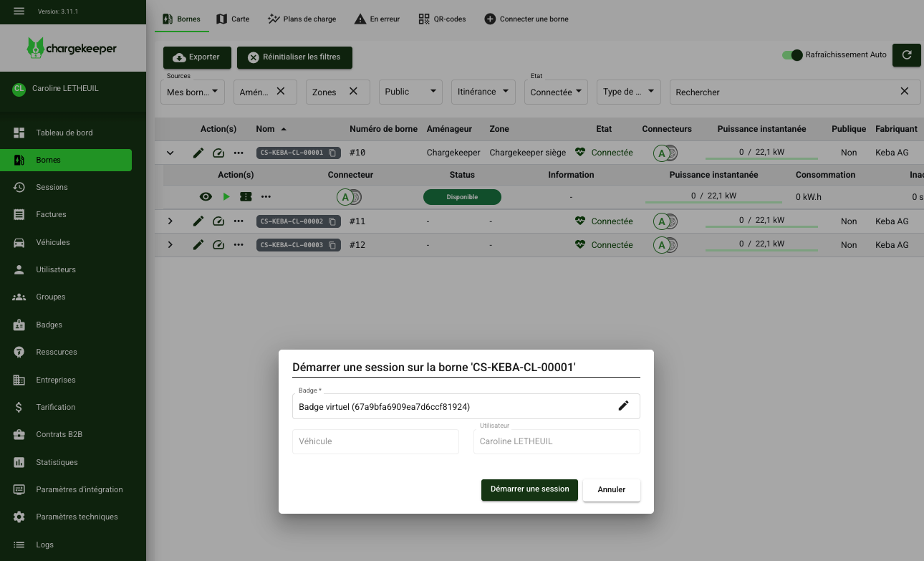Screen dimensions: 924x561
Task: Click the green play icon on connector row
Action: point(226,197)
